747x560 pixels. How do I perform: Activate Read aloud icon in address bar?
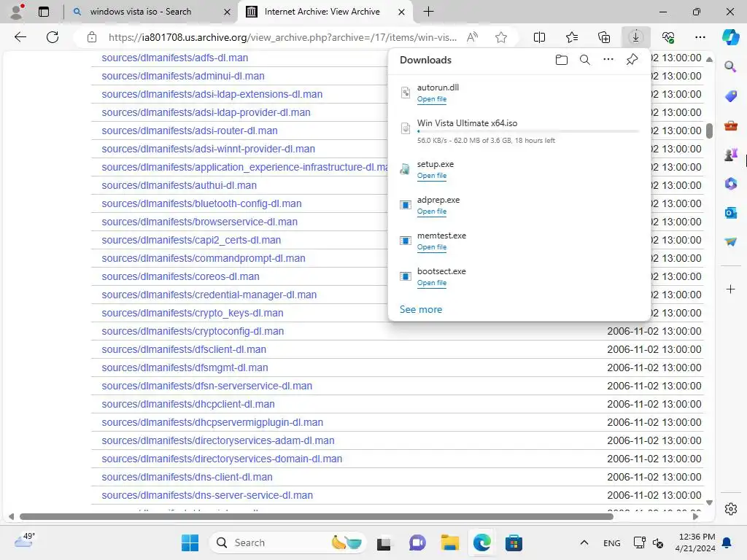472,37
